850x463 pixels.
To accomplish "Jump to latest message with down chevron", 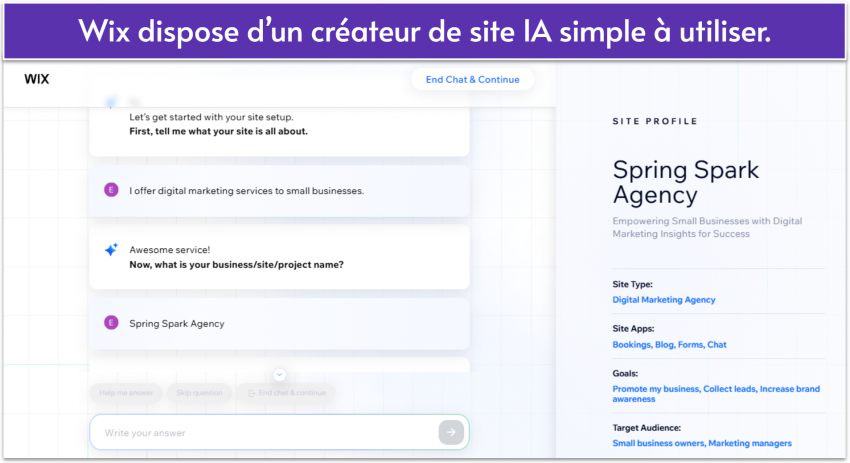I will point(279,375).
